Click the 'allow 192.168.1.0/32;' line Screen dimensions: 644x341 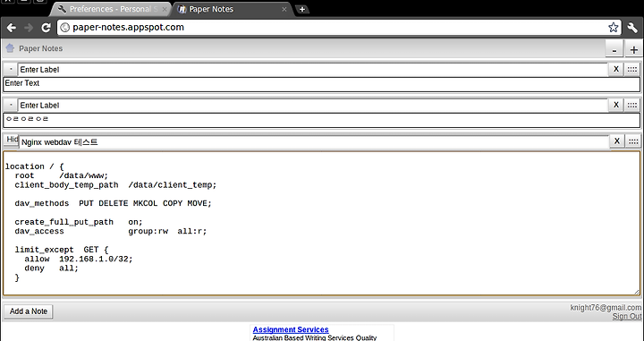click(79, 259)
